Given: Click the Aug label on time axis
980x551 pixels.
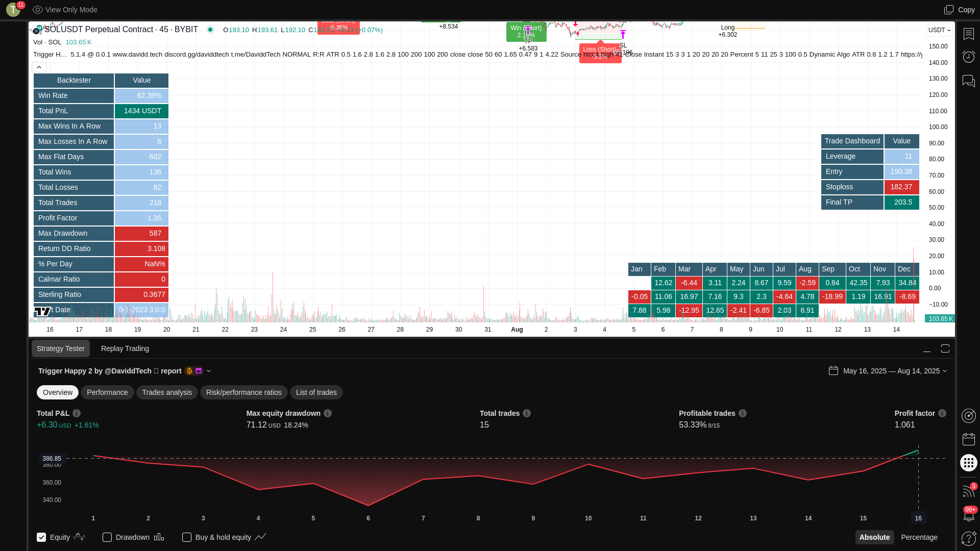Looking at the screenshot, I should point(517,330).
